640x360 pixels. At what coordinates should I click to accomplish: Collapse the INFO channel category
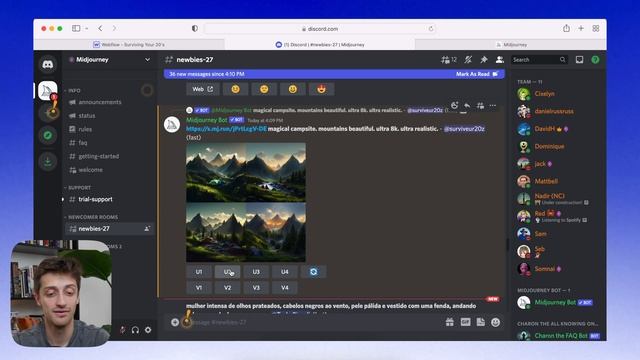point(73,91)
